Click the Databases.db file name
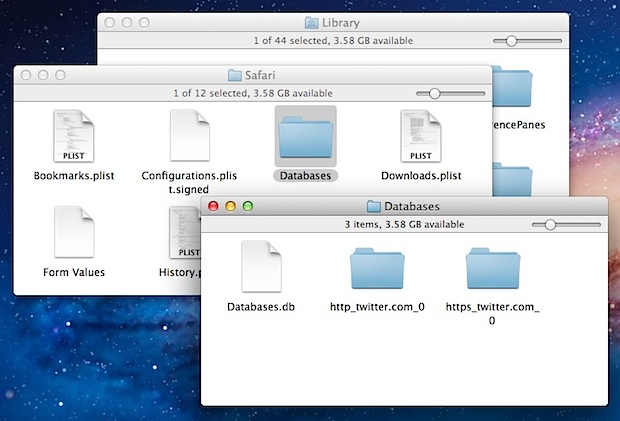Viewport: 620px width, 421px height. click(261, 307)
